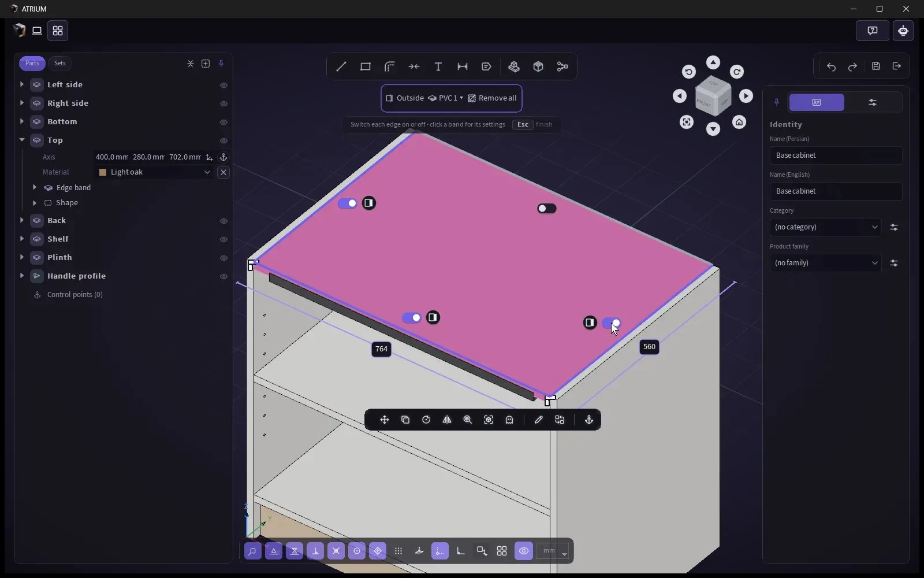
Task: Open the Light oak material dropdown
Action: [x=154, y=172]
